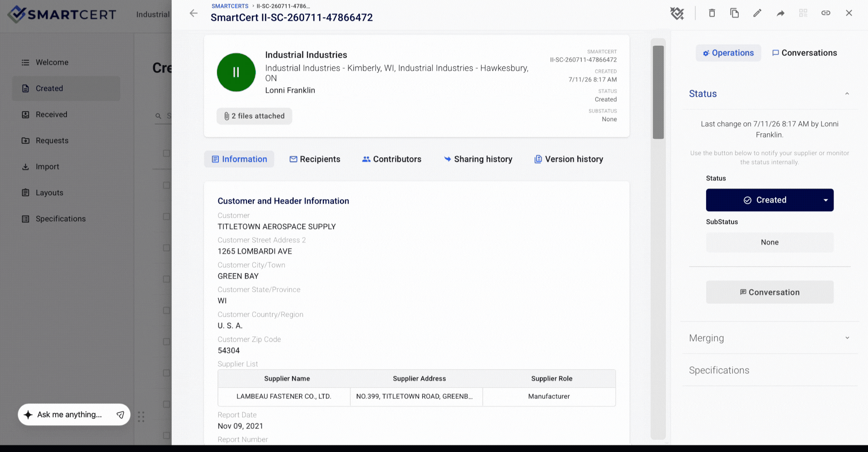The height and width of the screenshot is (452, 868).
Task: Click the Supplier Role column header
Action: (552, 379)
